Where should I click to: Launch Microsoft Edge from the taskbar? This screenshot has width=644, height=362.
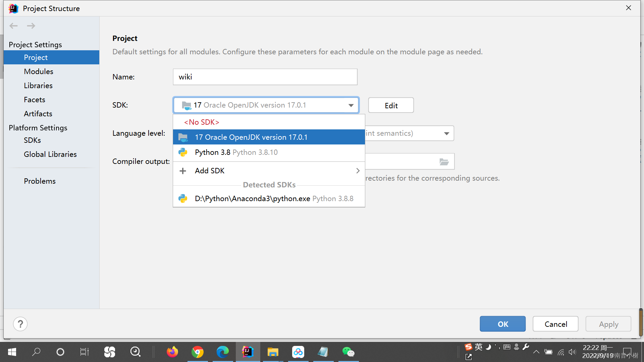click(x=222, y=352)
